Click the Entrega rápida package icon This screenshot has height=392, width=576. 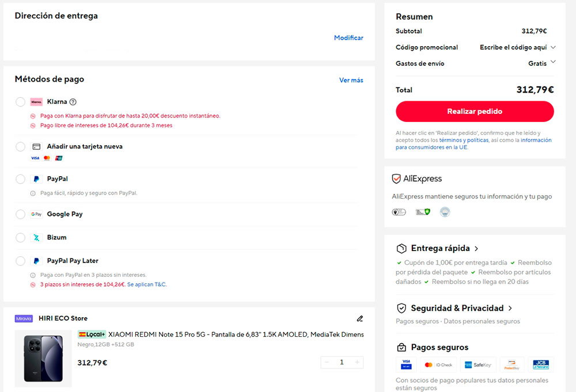pyautogui.click(x=401, y=249)
